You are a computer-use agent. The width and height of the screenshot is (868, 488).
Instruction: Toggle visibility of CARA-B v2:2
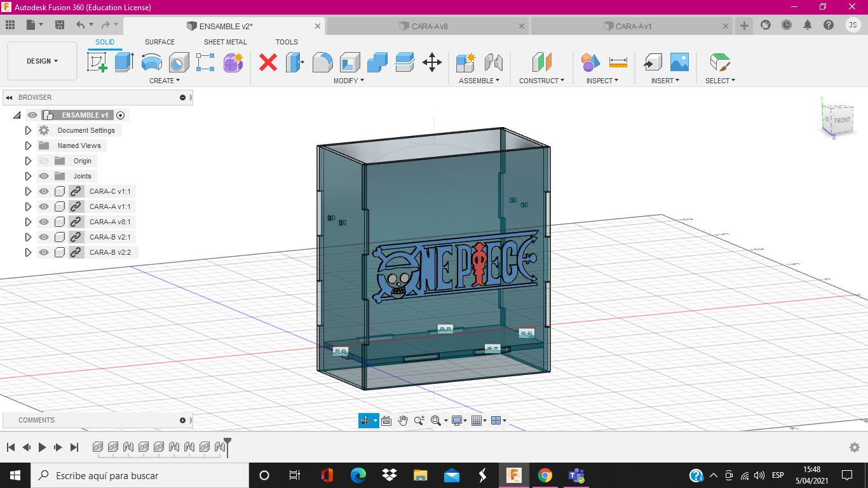pyautogui.click(x=44, y=252)
